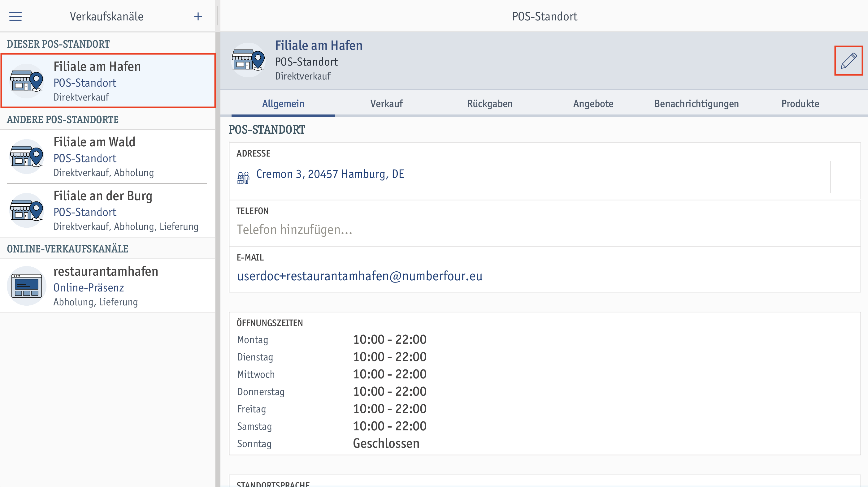The height and width of the screenshot is (487, 868).
Task: Edit location with the pencil icon
Action: point(848,61)
